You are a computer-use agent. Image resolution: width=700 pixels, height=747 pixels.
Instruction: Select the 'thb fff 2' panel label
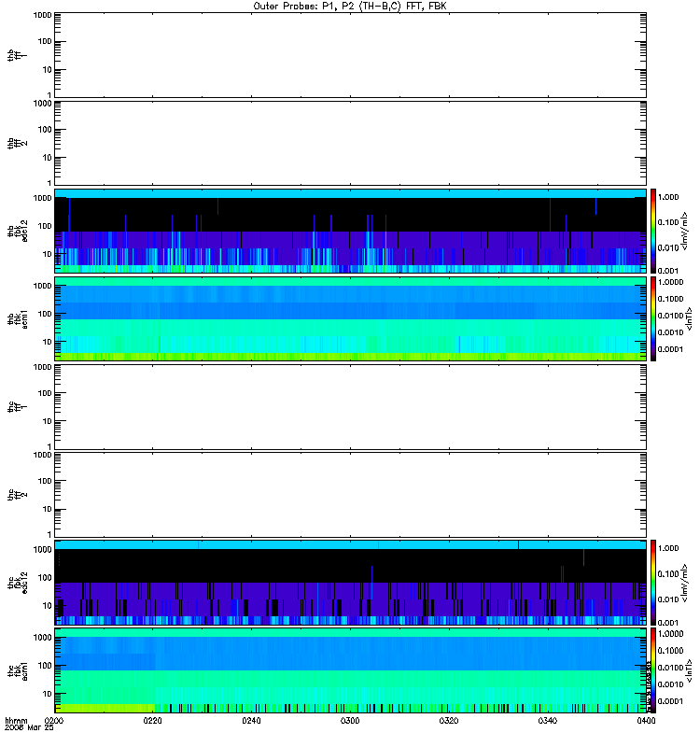[18, 144]
